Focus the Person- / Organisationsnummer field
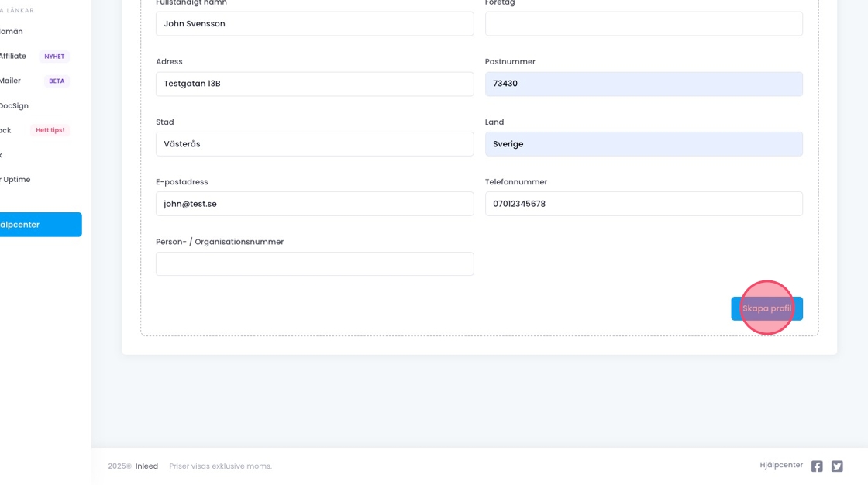This screenshot has width=868, height=485. (314, 263)
